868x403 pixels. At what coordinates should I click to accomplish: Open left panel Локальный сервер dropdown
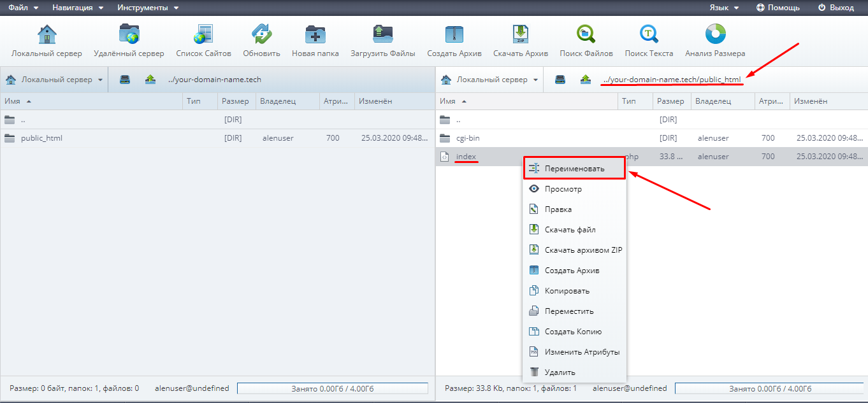click(x=54, y=80)
